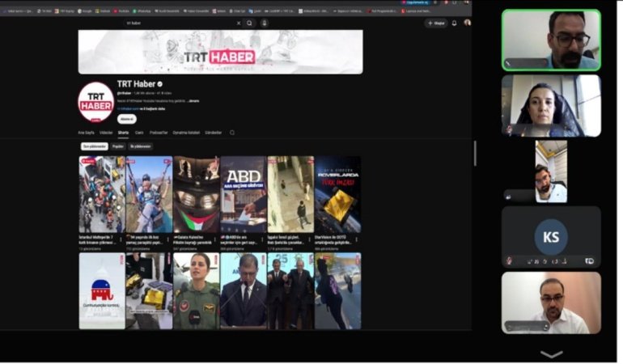Open the two men in suits short
Screen dimensions: 623x364
(290, 291)
